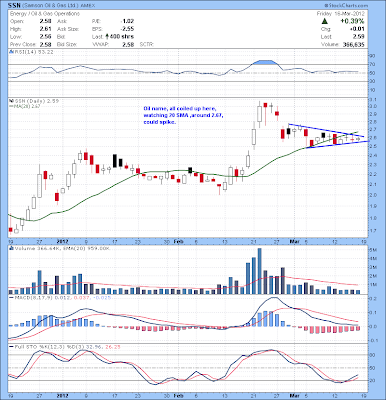Click the 2012 year marker under price chart
386x400 pixels.
pos(63,241)
